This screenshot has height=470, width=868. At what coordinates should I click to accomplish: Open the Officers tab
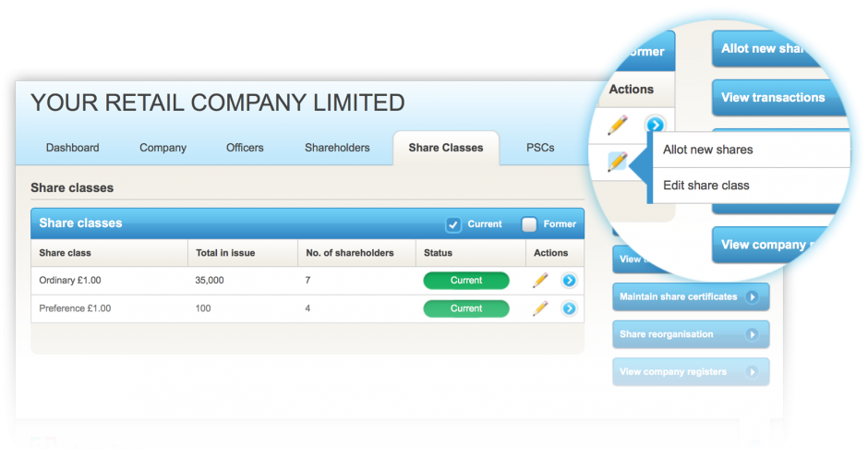click(x=245, y=148)
